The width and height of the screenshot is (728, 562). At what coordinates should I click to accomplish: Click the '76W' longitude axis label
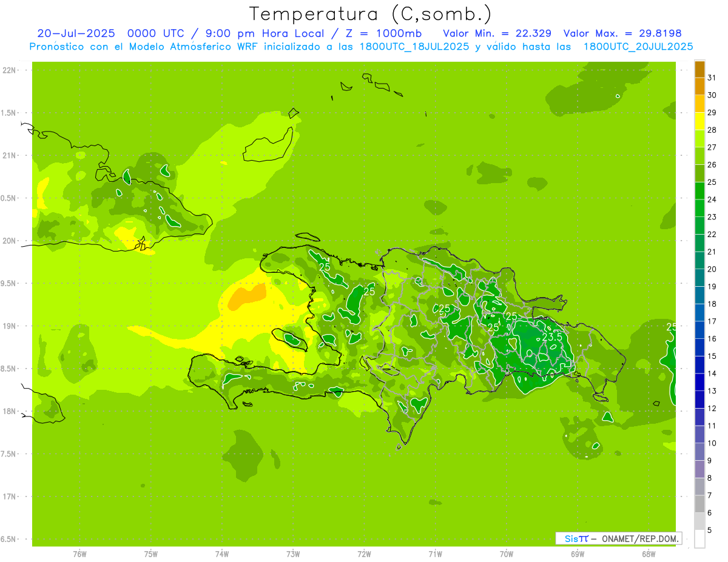point(79,554)
